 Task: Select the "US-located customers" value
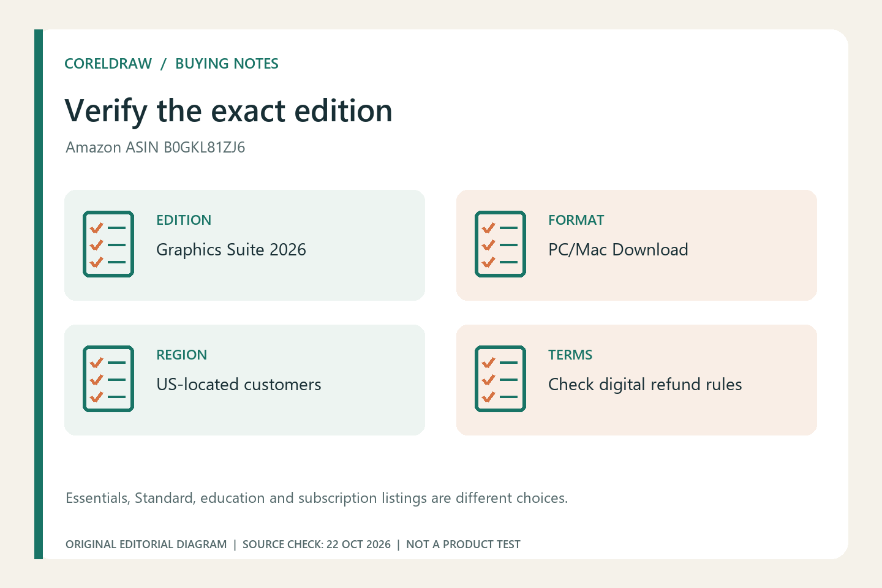239,385
